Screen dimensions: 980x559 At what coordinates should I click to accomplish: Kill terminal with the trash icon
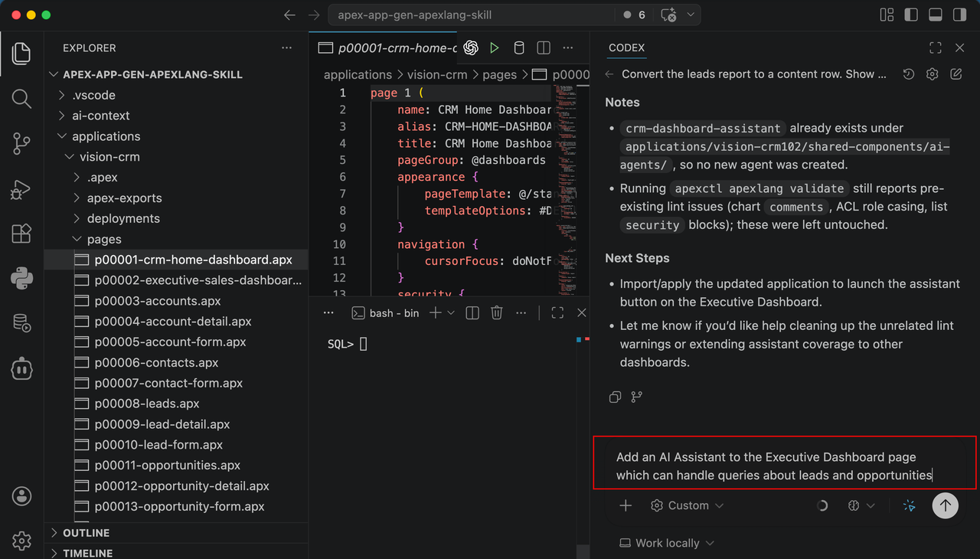pos(496,312)
